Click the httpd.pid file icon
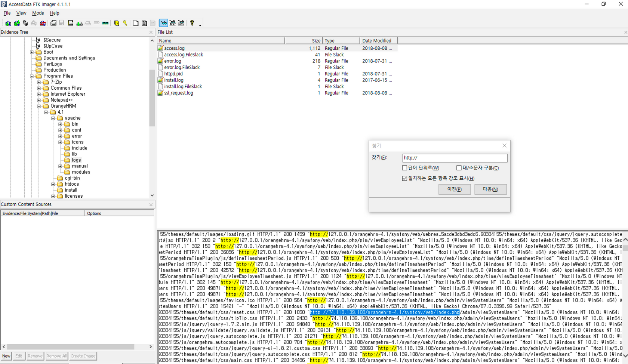 pos(160,74)
